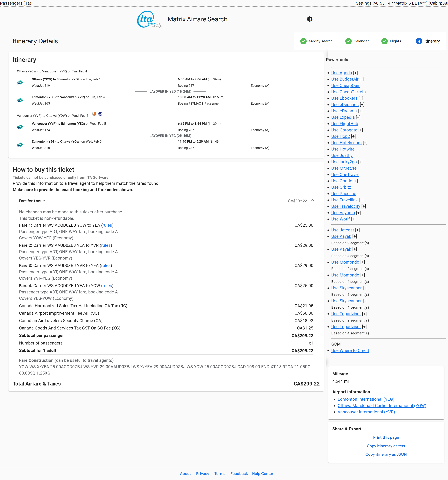The width and height of the screenshot is (448, 480).
Task: Open Passengers (1a) at top left
Action: coord(16,3)
